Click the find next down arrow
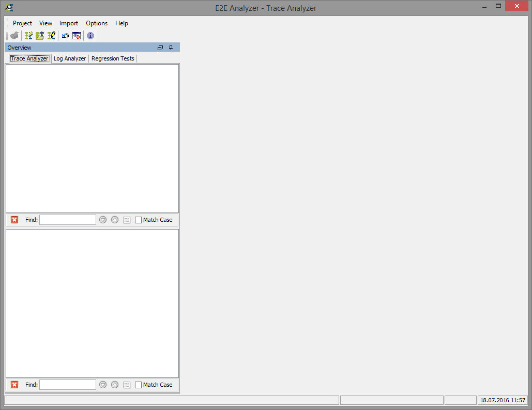 [x=102, y=219]
